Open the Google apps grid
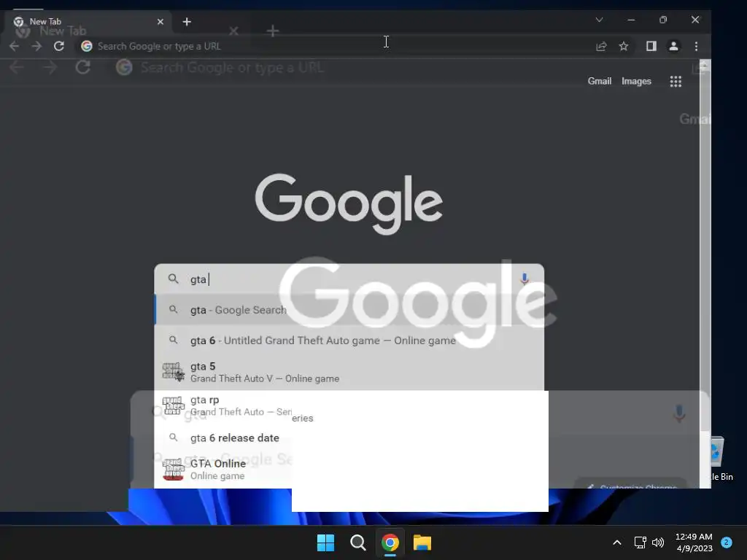Image resolution: width=747 pixels, height=560 pixels. coord(676,82)
